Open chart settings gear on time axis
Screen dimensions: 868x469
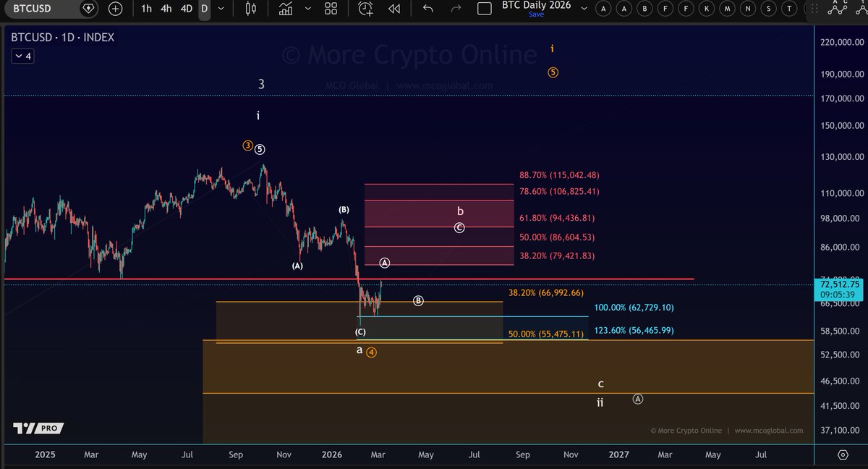(843, 455)
